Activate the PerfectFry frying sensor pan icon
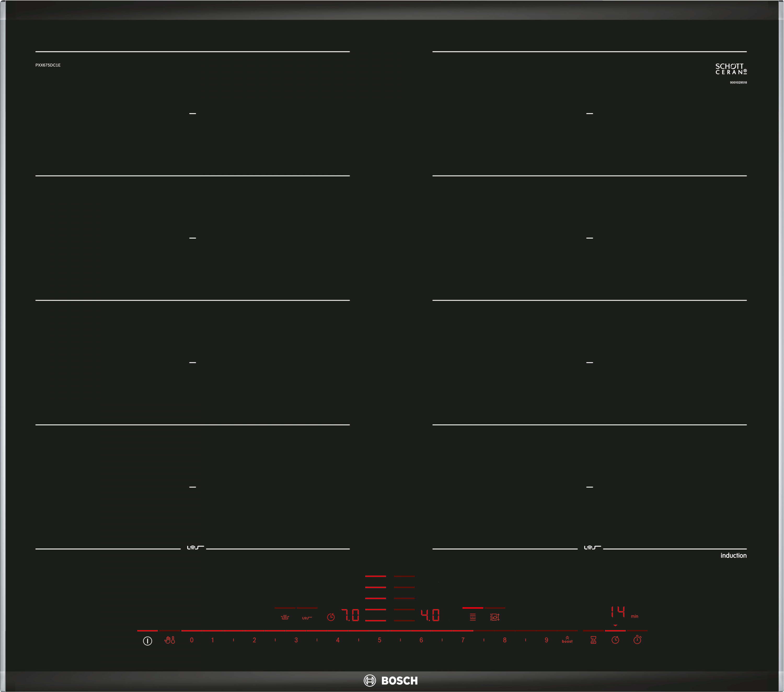 [285, 617]
